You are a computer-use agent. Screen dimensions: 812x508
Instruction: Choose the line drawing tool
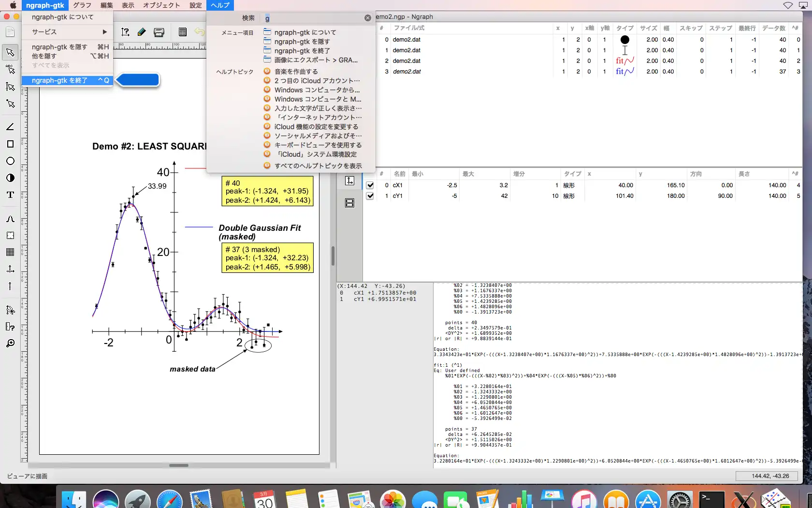[x=10, y=127]
